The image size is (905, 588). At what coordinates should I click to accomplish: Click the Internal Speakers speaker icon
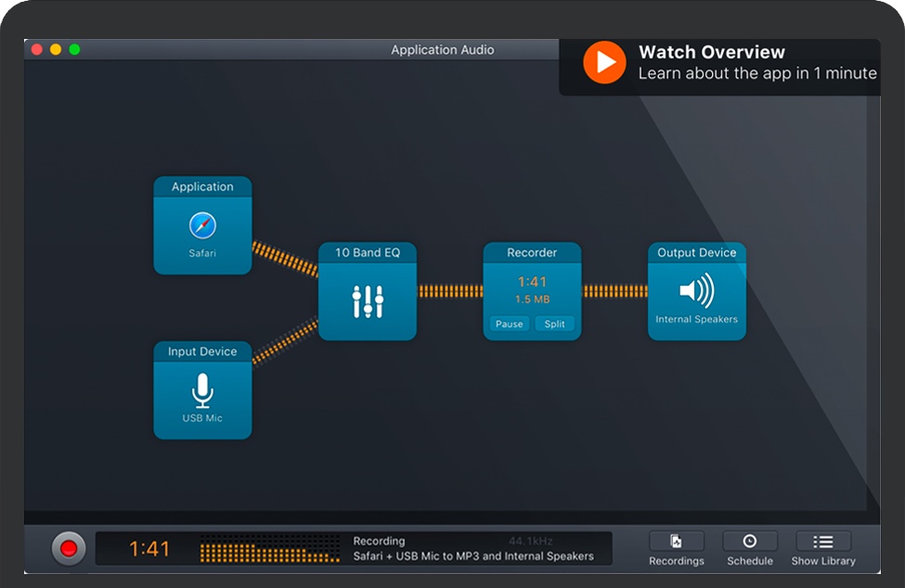point(696,291)
